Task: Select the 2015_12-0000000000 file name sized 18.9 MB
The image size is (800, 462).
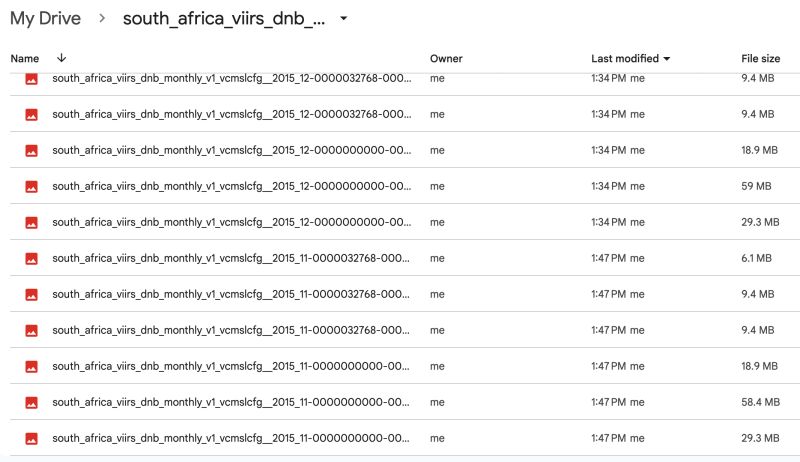Action: (x=232, y=150)
